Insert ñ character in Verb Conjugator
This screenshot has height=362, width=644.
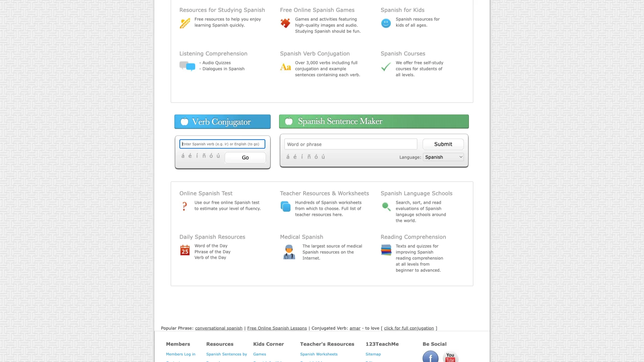[x=204, y=156]
